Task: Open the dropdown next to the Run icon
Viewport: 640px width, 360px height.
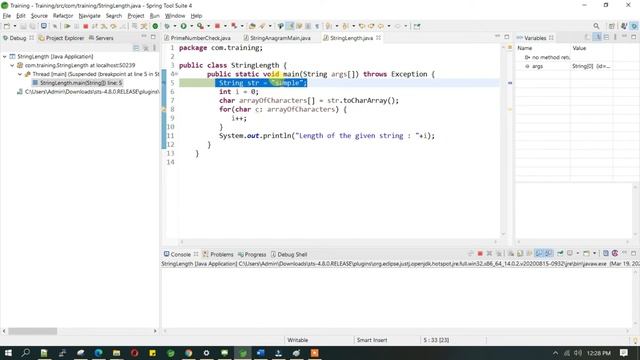Action: [191, 26]
